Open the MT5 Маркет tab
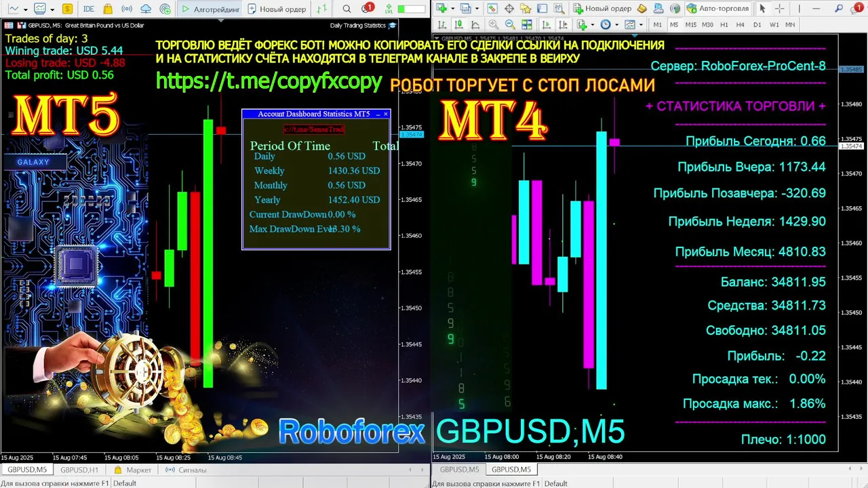 (x=132, y=470)
